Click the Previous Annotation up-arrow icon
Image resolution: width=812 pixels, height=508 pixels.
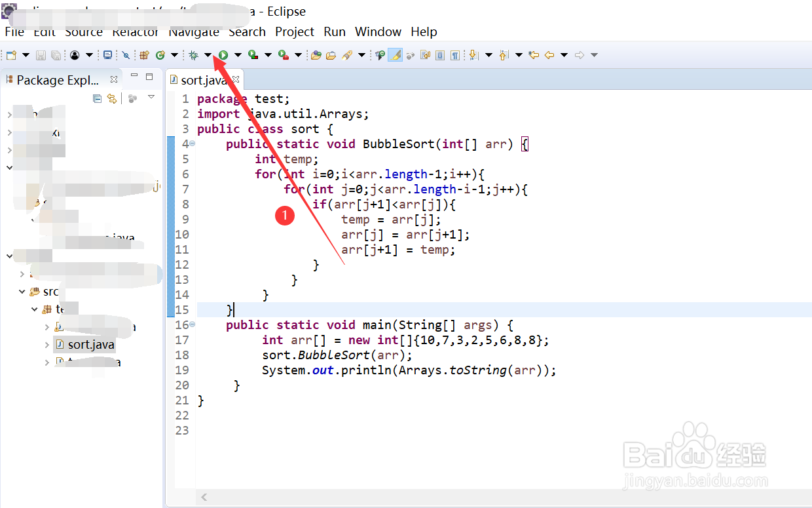[x=504, y=55]
